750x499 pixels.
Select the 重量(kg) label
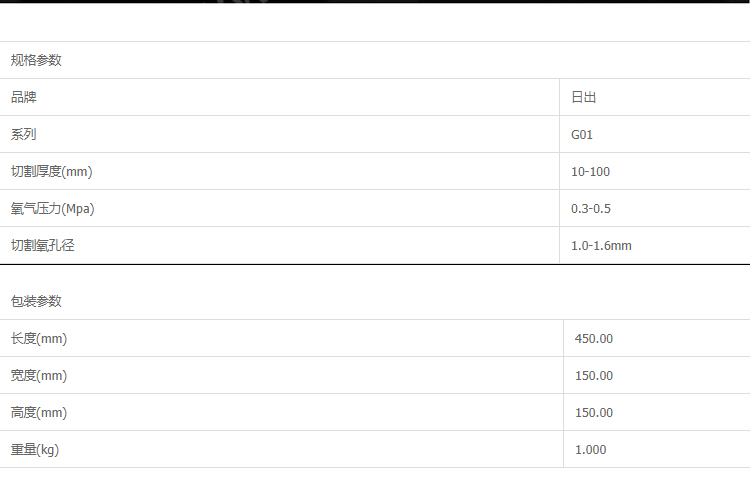coord(35,449)
